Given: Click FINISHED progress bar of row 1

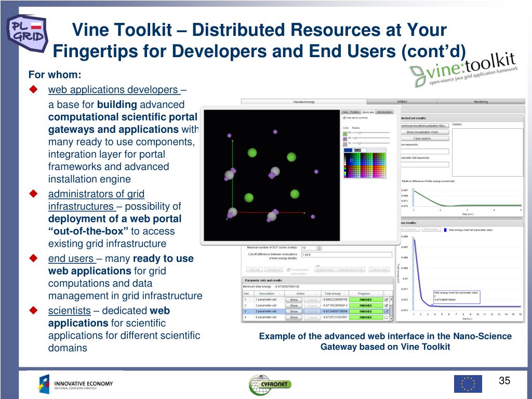Looking at the screenshot, I should pos(366,300).
